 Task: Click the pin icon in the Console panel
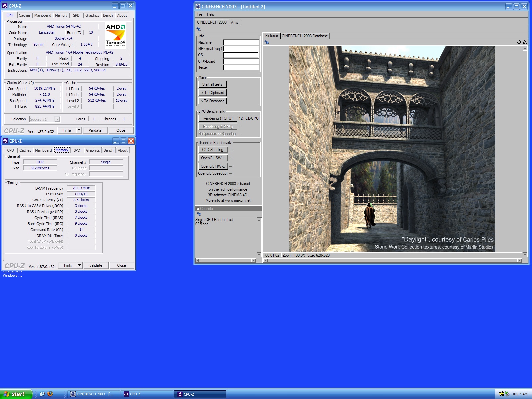199,214
